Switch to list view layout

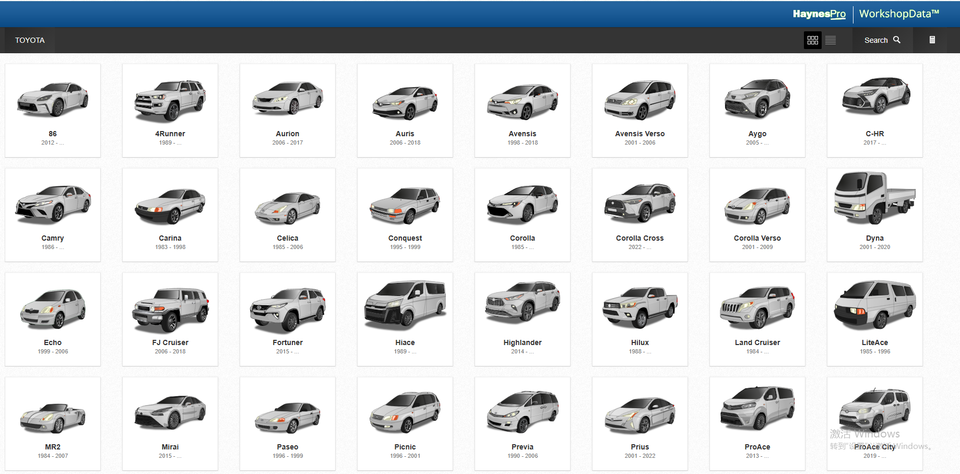[x=831, y=40]
